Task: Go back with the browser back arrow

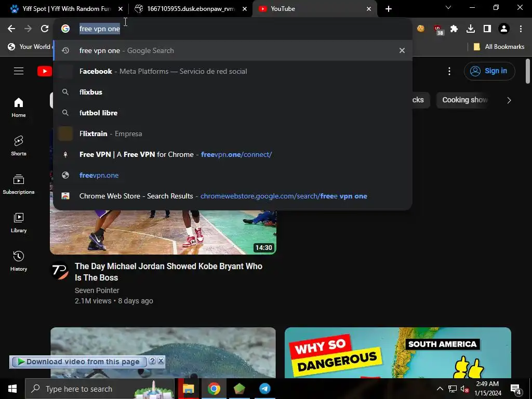Action: 11,29
